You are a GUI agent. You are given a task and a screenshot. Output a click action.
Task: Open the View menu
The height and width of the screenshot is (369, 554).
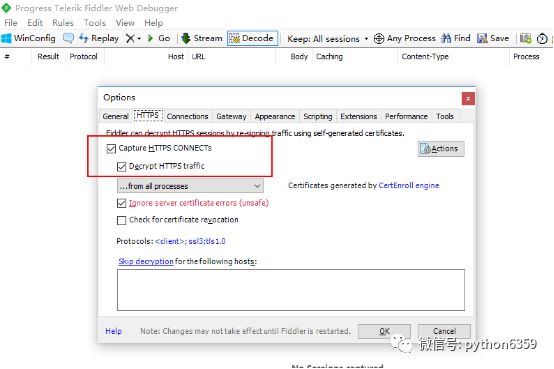(125, 23)
